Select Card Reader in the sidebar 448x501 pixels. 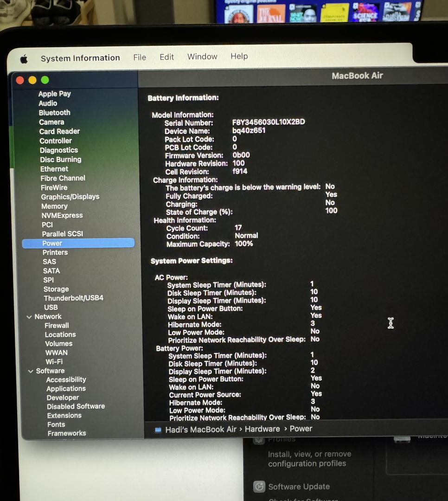(59, 131)
